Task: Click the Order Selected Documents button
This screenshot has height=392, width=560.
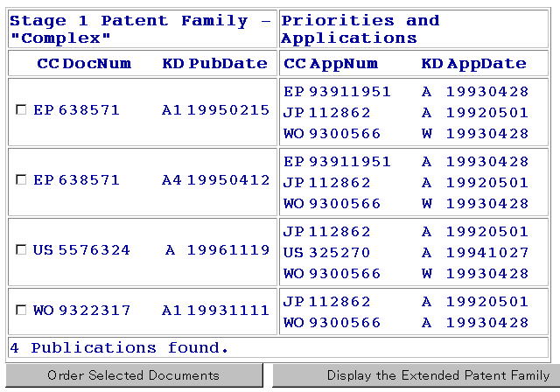Action: [x=133, y=375]
